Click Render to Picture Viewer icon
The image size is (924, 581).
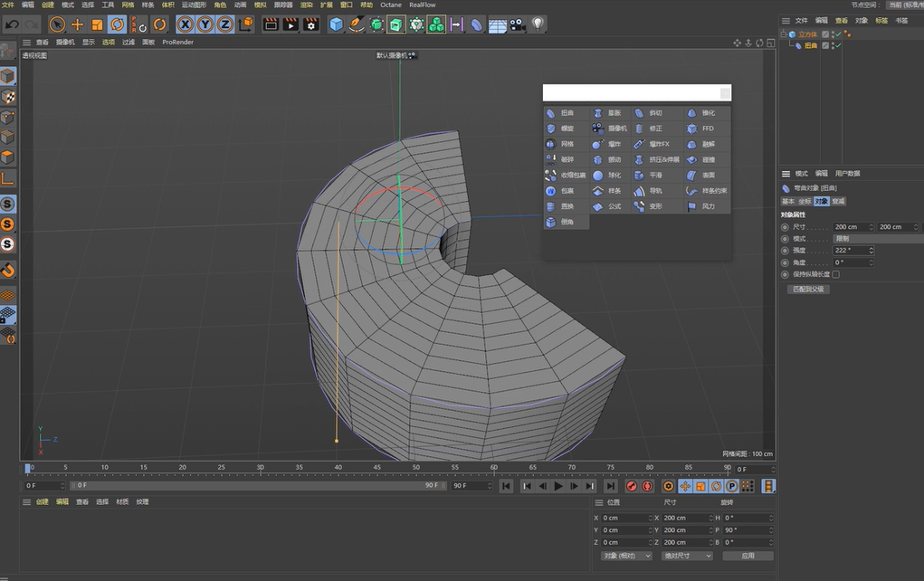coord(291,24)
